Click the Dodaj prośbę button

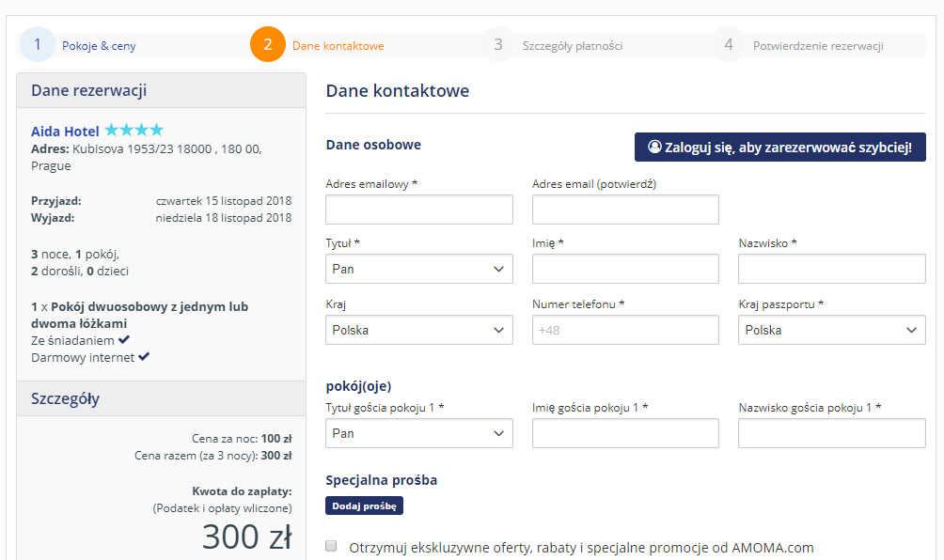click(x=365, y=506)
